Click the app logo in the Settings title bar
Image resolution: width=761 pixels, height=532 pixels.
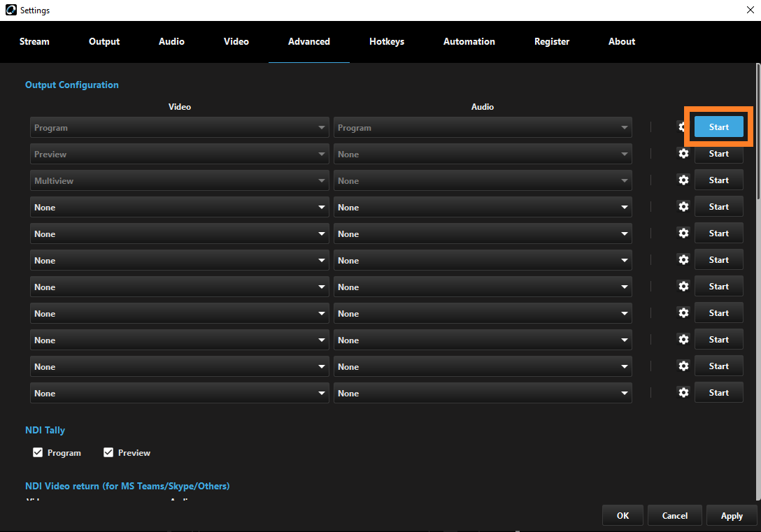pos(10,10)
